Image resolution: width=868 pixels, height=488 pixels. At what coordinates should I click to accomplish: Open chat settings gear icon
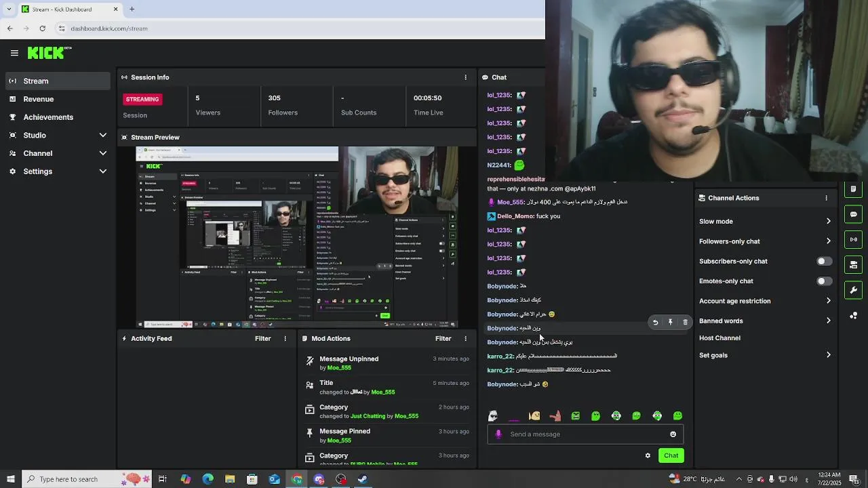point(648,455)
